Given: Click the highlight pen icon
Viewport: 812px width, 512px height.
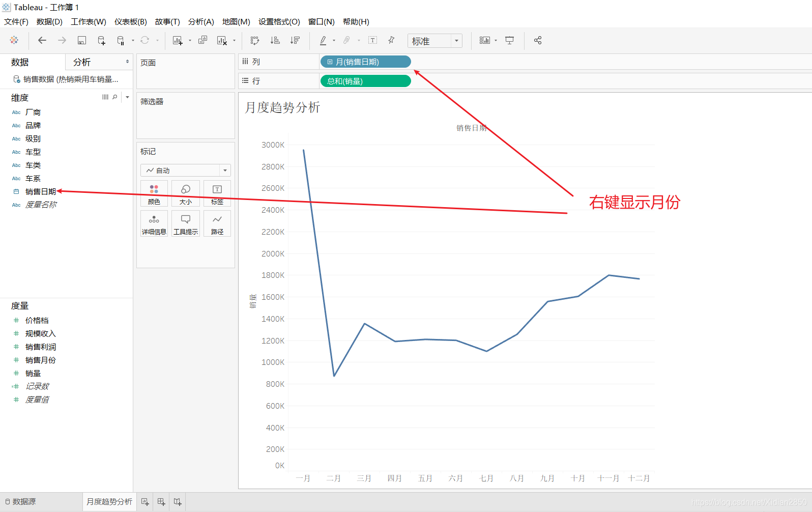Looking at the screenshot, I should (323, 40).
